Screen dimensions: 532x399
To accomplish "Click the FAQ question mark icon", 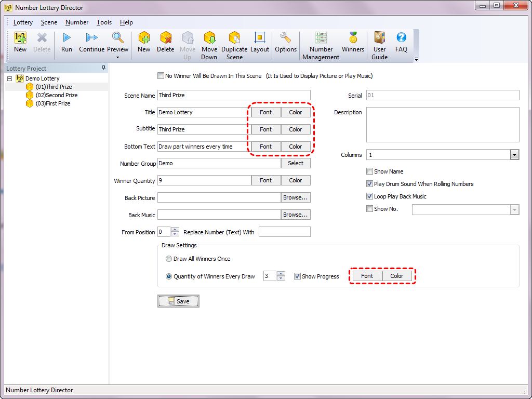I will [x=401, y=38].
